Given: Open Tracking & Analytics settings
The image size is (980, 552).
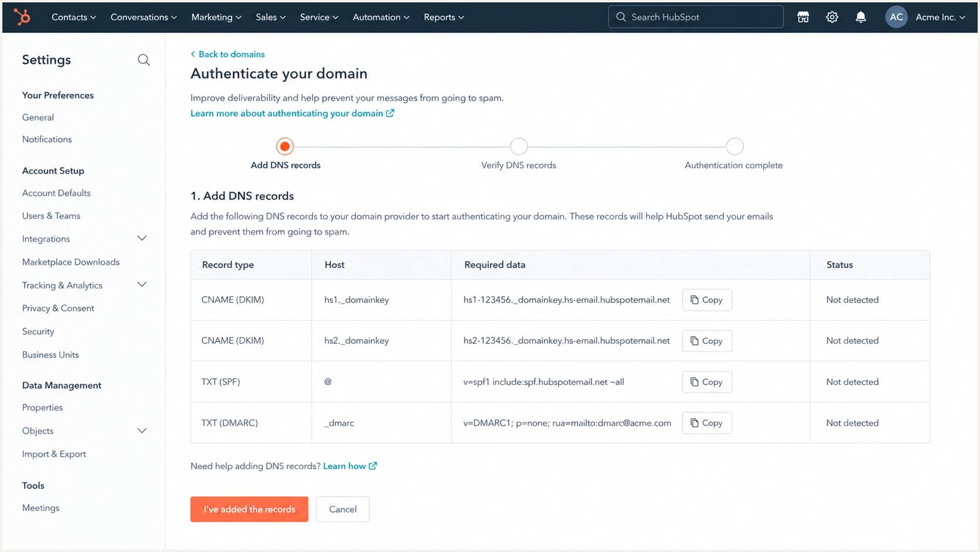Looking at the screenshot, I should (x=62, y=285).
